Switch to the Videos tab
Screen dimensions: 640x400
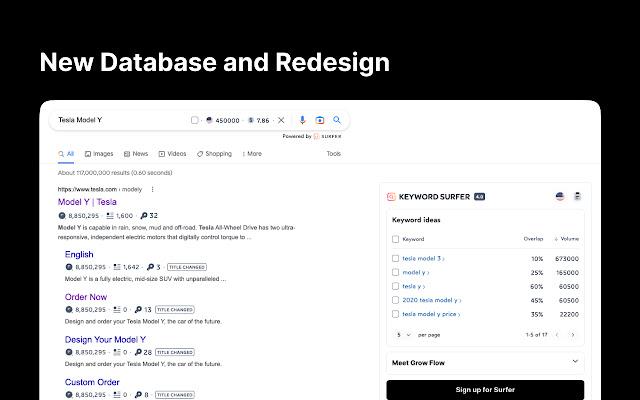[172, 154]
